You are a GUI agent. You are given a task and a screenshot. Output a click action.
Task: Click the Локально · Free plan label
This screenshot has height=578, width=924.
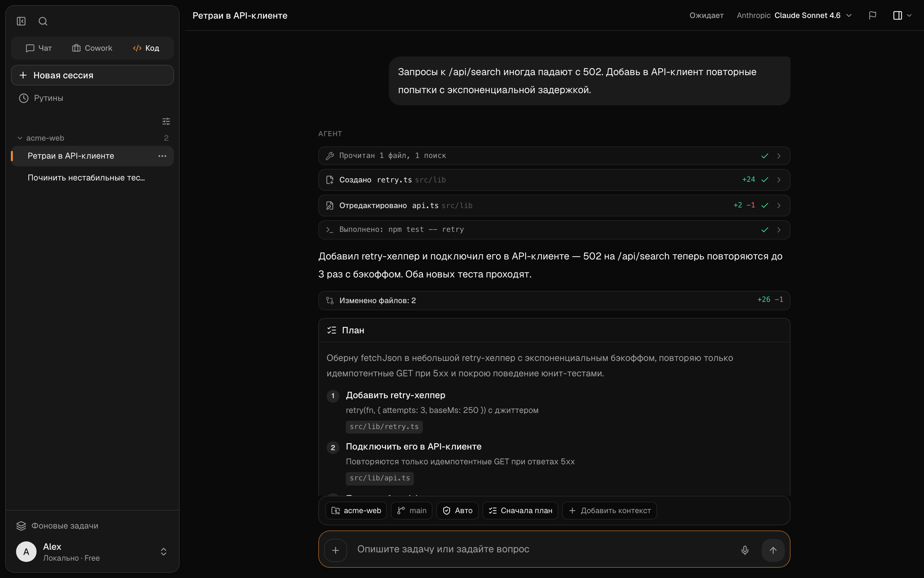click(72, 558)
